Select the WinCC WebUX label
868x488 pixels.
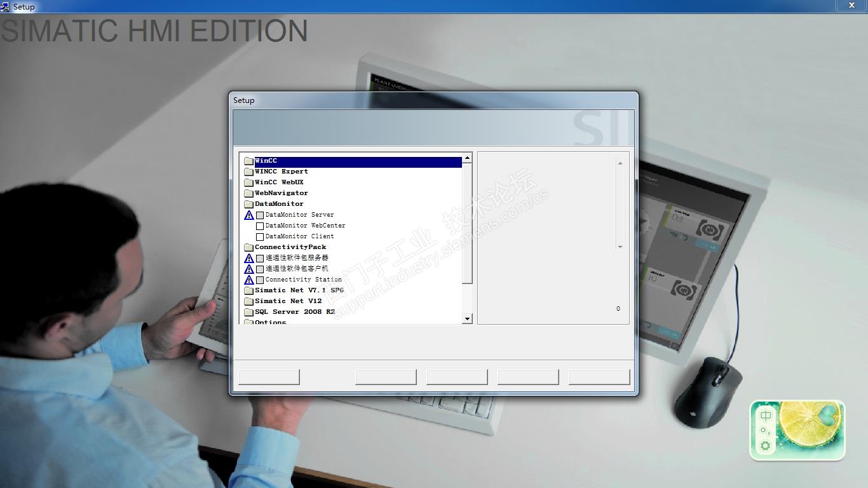click(x=280, y=182)
